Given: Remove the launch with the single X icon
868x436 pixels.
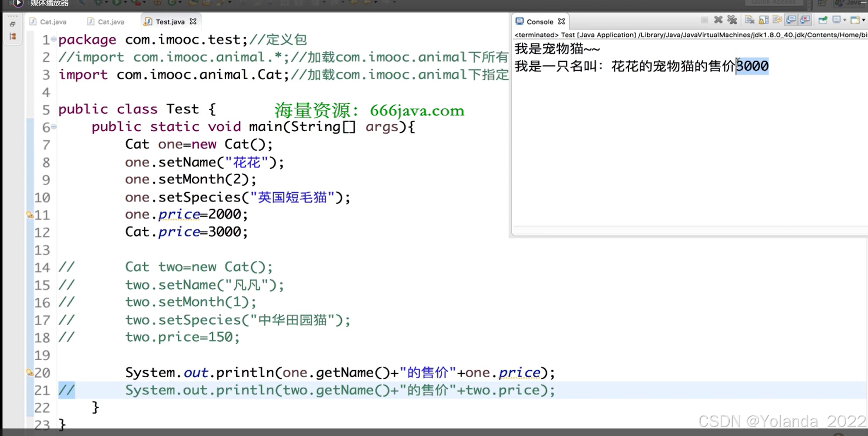Looking at the screenshot, I should [718, 20].
